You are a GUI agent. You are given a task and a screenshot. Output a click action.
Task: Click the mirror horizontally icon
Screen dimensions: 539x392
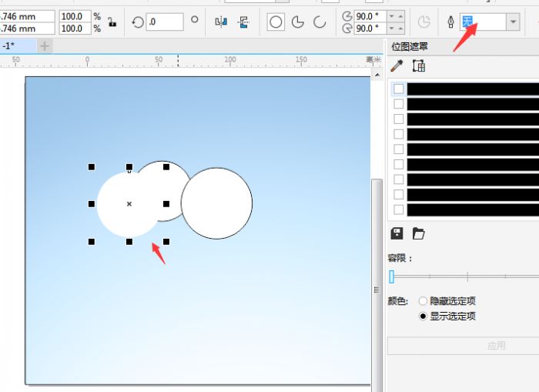[221, 22]
